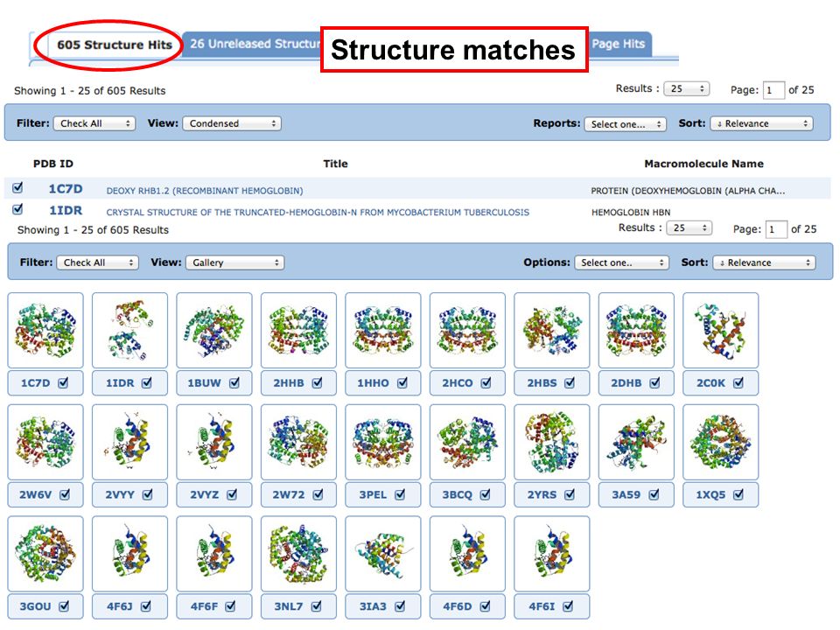Click the top Page number field
The image size is (840, 630).
click(773, 90)
